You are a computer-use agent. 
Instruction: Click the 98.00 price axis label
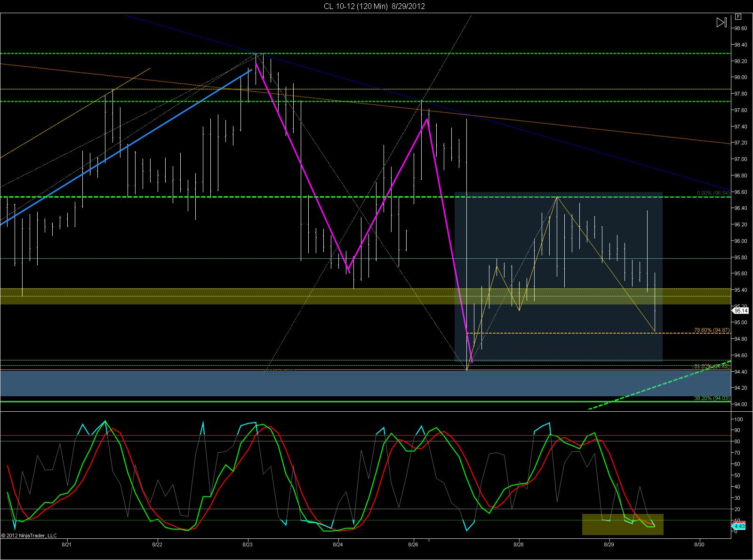click(x=741, y=77)
